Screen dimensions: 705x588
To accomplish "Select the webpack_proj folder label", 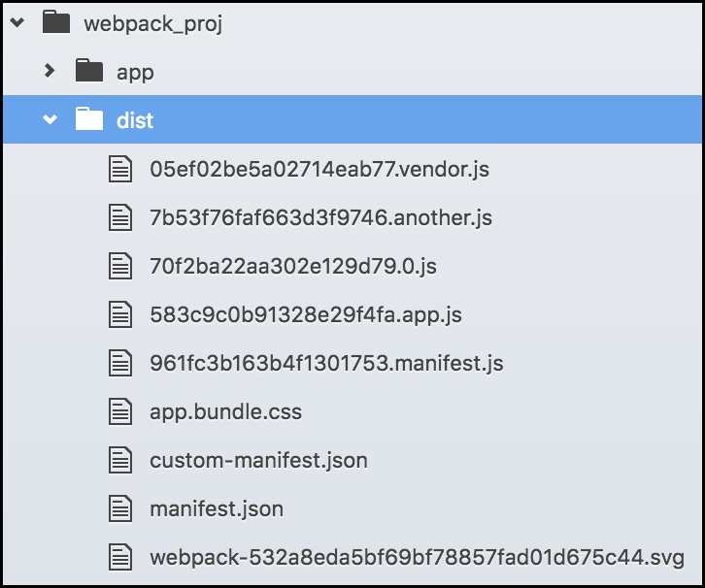I will [x=153, y=23].
